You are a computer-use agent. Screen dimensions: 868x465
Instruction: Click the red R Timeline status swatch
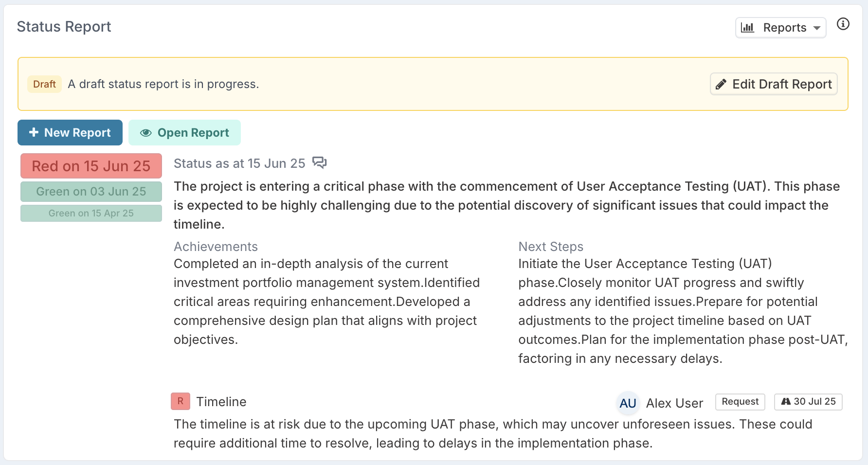pyautogui.click(x=180, y=401)
